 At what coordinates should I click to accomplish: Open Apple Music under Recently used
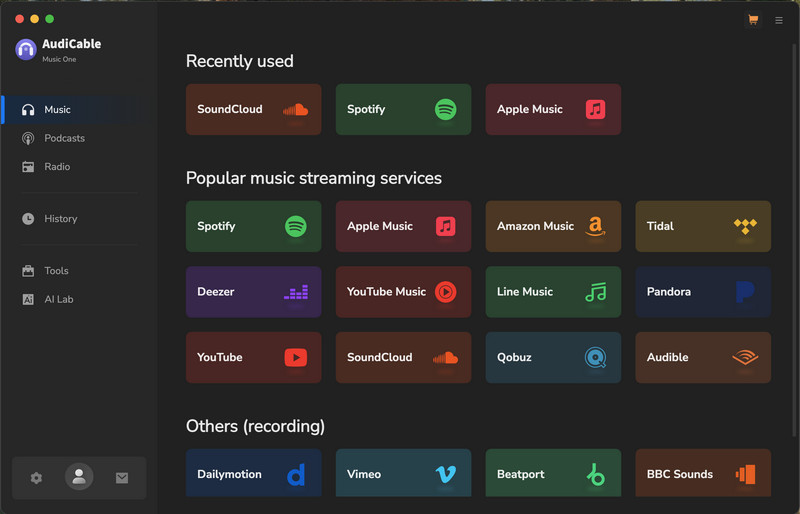(x=554, y=109)
